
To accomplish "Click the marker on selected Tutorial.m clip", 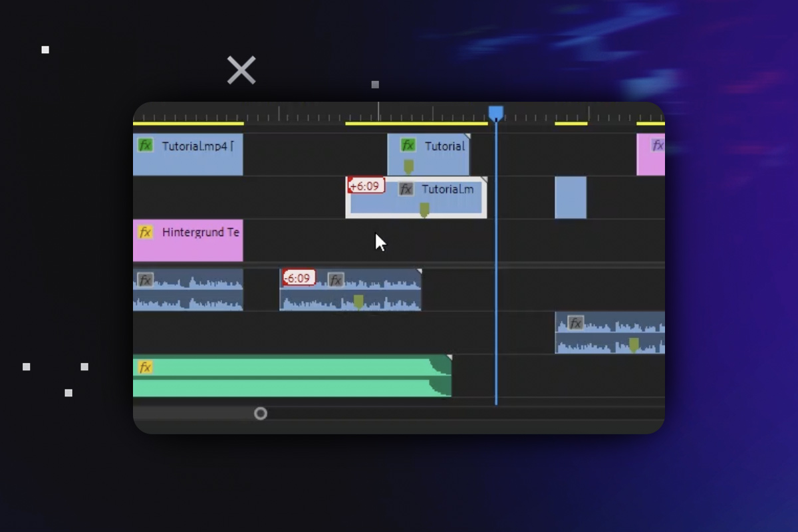I will [x=424, y=210].
